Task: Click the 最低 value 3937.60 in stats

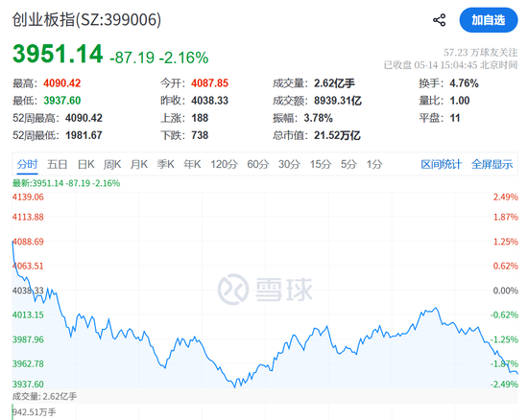Action: (62, 101)
